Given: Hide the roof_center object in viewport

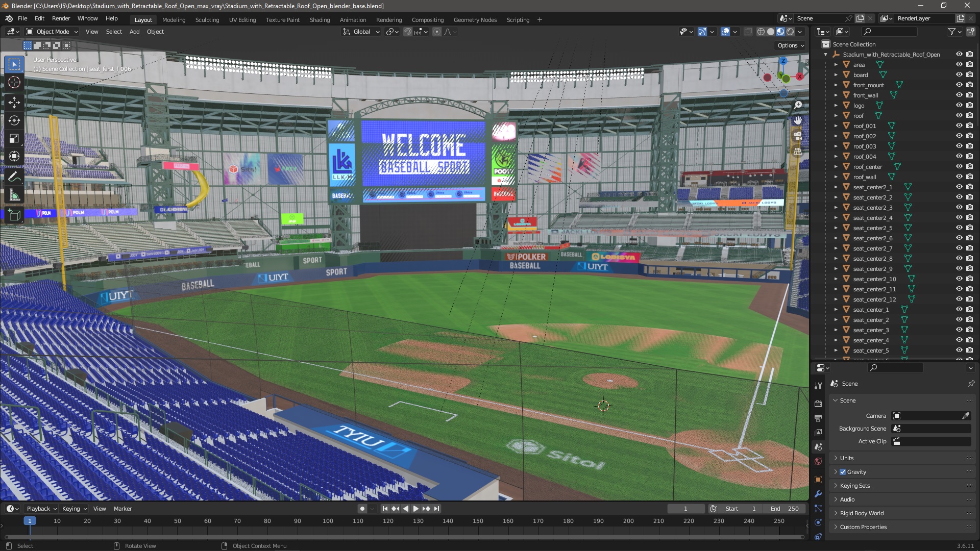Looking at the screenshot, I should click(x=959, y=167).
